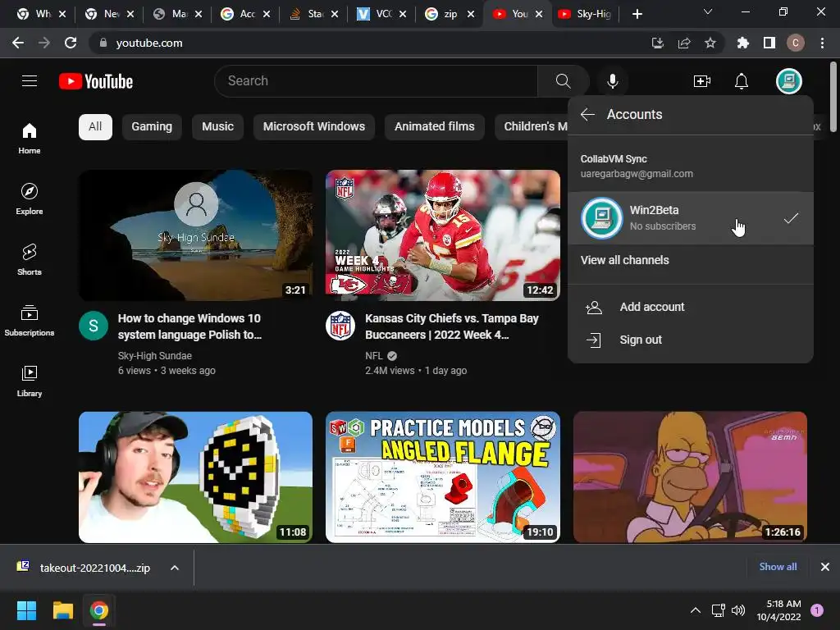The image size is (840, 630).
Task: Open the Chrome profile avatar C
Action: click(796, 43)
